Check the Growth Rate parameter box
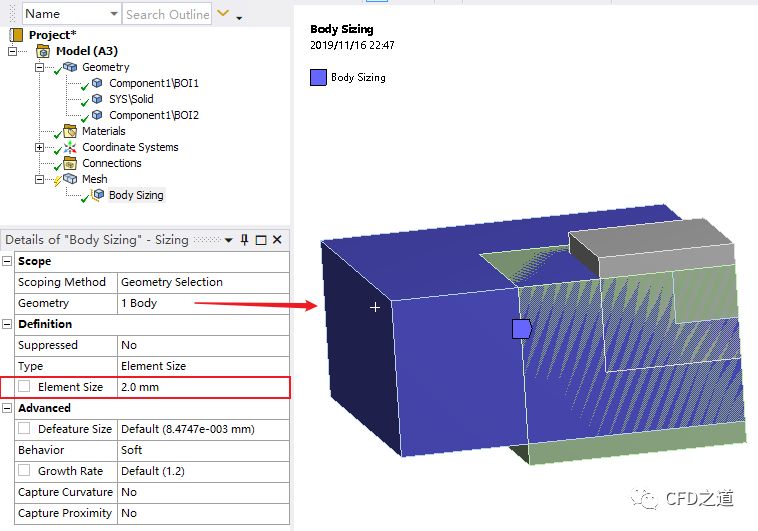This screenshot has height=531, width=758. (x=24, y=471)
